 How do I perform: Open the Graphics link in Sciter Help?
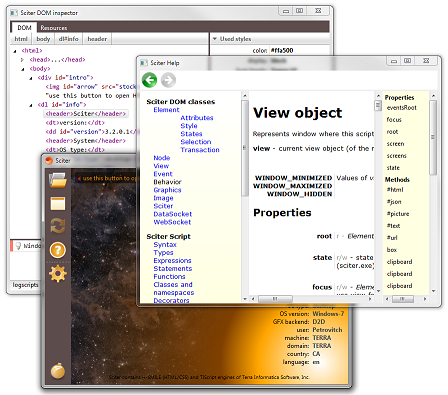pos(167,190)
